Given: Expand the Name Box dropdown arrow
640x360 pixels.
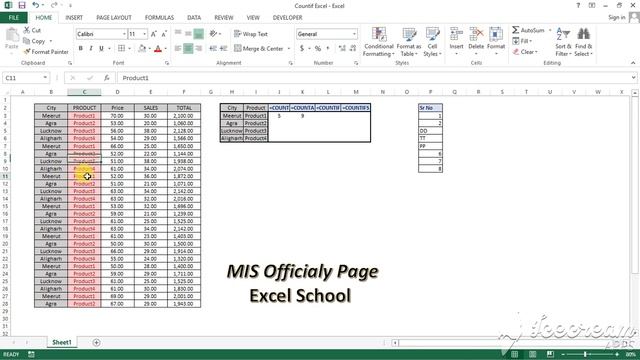Looking at the screenshot, I should click(45, 78).
